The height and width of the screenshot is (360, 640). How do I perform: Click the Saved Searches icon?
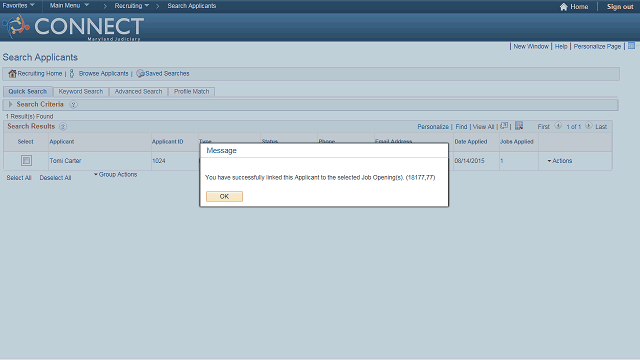[140, 73]
